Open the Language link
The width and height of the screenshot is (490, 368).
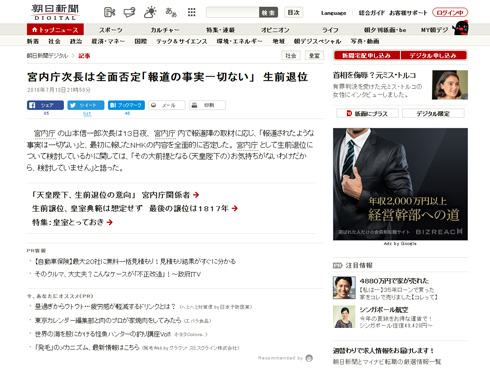pyautogui.click(x=333, y=13)
